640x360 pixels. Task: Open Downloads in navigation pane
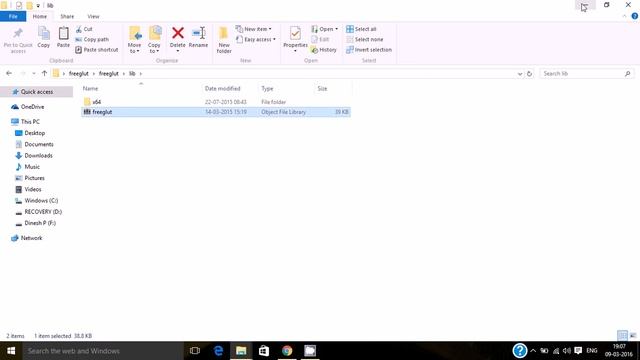[x=38, y=156]
